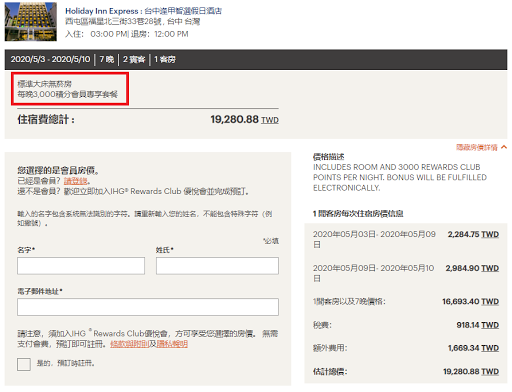
Task: Click the 2,984.90 TWD nightly rate
Action: 472,268
